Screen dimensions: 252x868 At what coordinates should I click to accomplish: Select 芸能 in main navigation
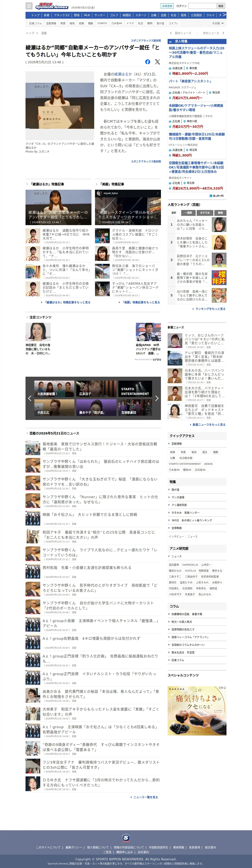[163, 15]
